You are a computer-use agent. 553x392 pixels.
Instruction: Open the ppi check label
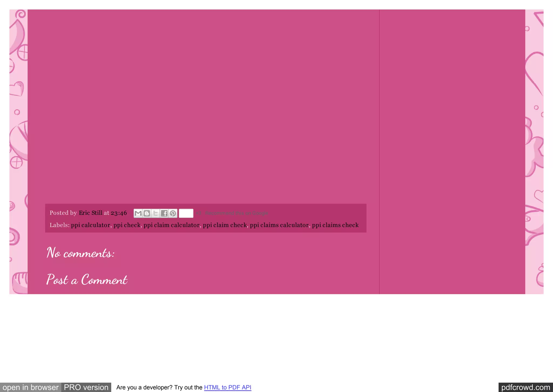tap(127, 225)
